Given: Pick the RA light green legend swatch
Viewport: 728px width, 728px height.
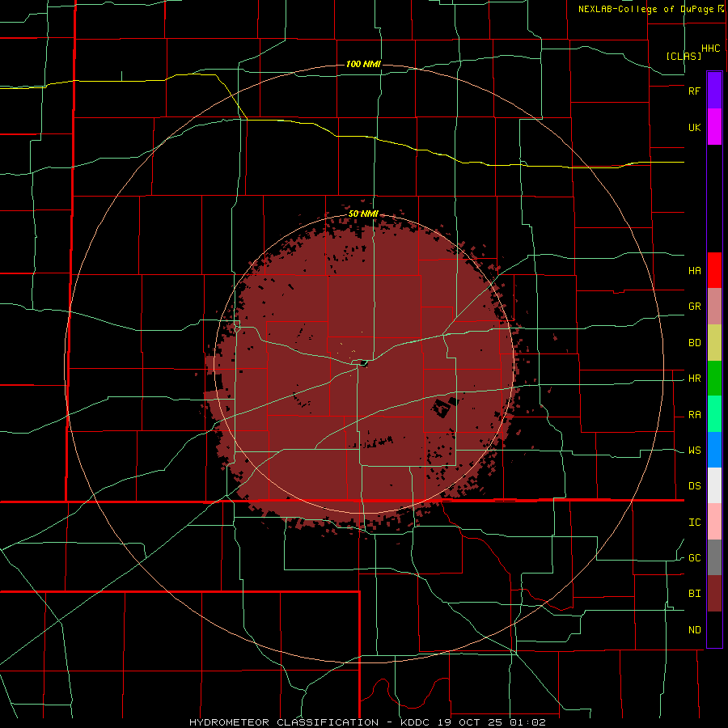Looking at the screenshot, I should (x=714, y=414).
